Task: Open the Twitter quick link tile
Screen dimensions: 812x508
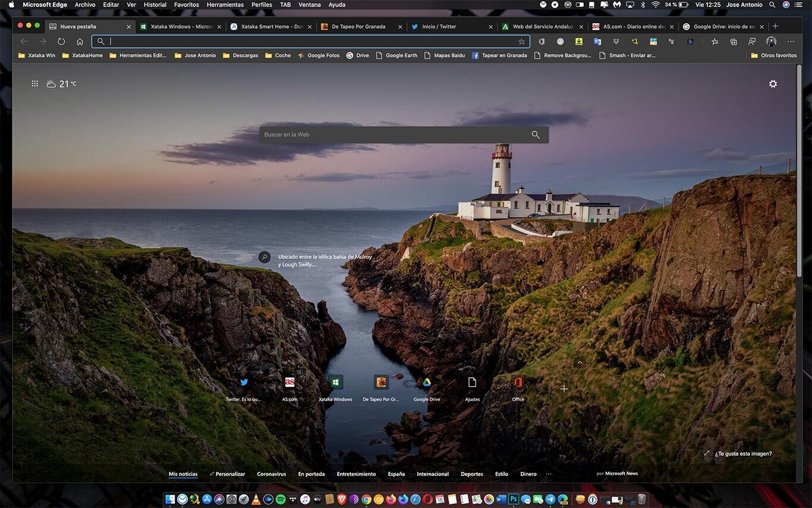Action: tap(244, 382)
